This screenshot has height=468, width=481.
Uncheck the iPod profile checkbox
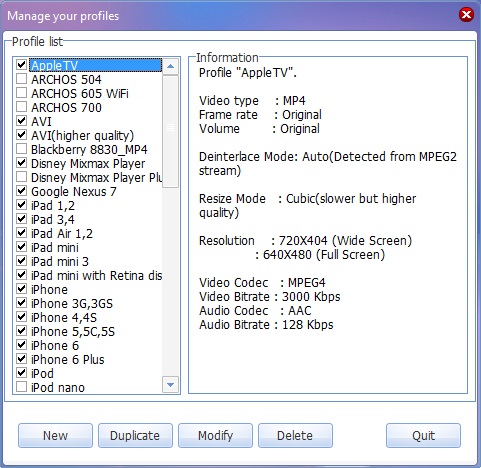(22, 373)
